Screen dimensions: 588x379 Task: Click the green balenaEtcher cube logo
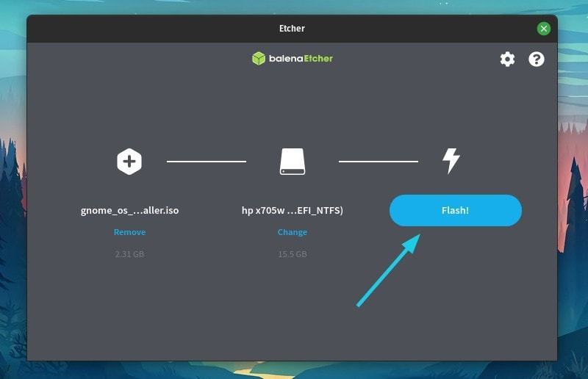click(258, 59)
